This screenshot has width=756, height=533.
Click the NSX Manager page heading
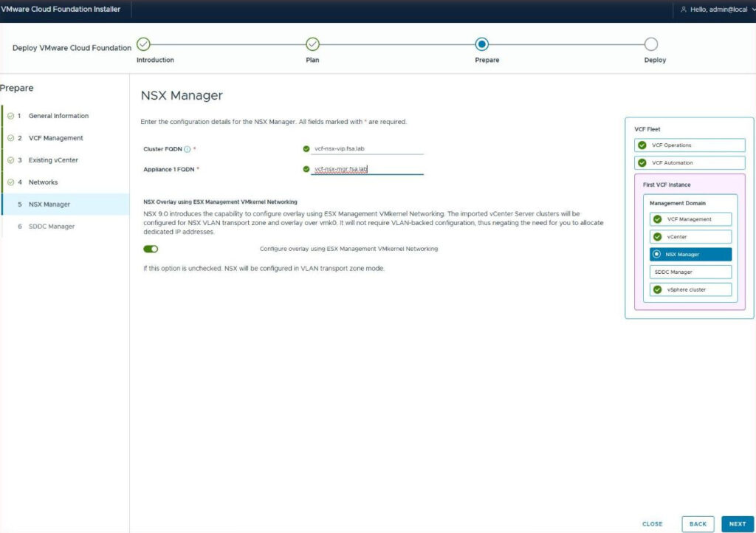(182, 95)
